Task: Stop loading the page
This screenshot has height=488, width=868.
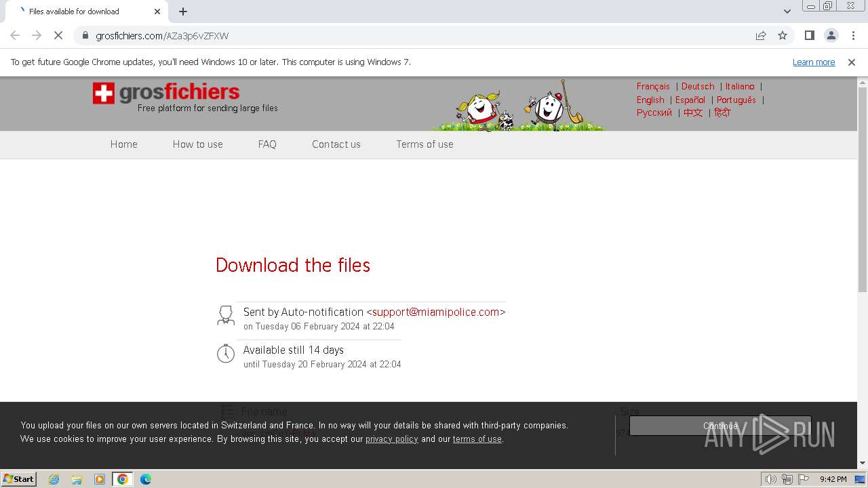Action: [58, 35]
